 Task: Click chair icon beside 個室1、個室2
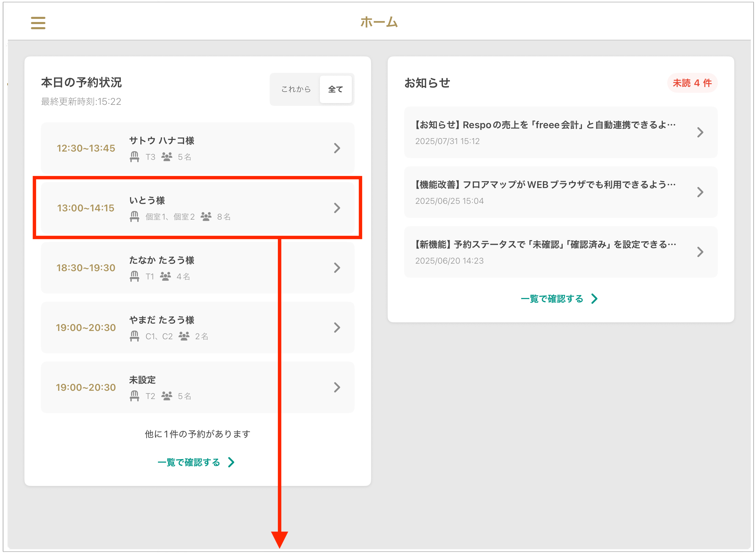134,217
